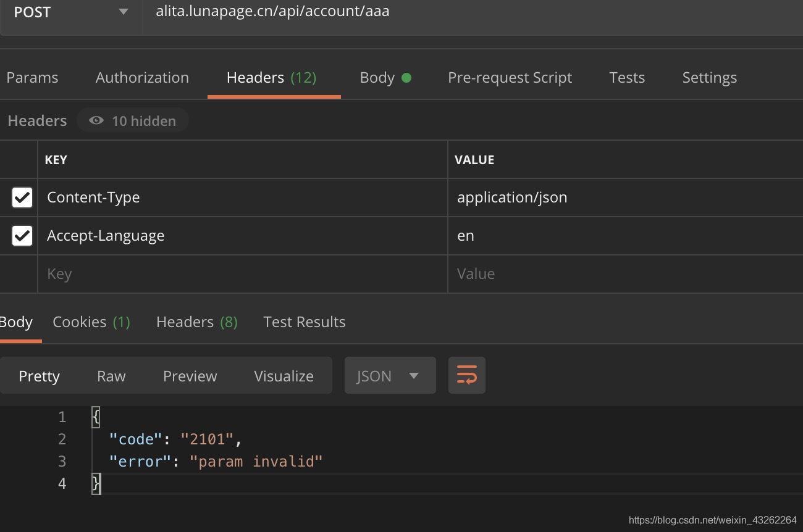Open the response Headers (8) tab
This screenshot has height=532, width=803.
197,322
